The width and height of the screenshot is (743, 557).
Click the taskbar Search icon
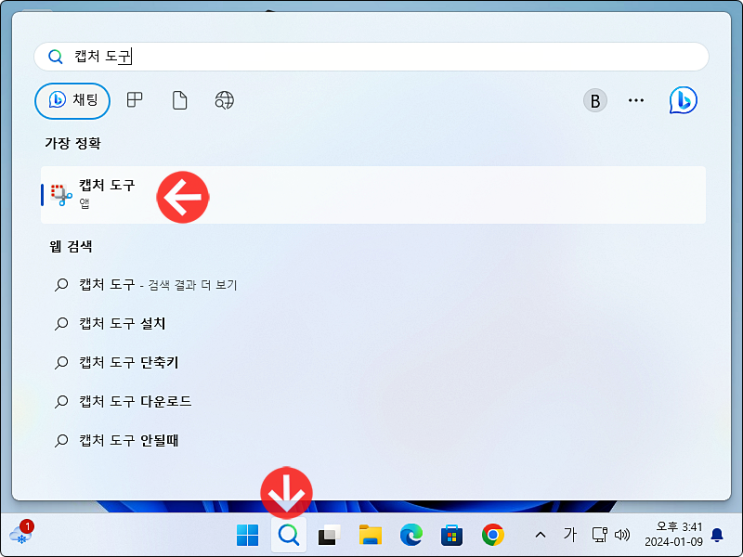[289, 535]
